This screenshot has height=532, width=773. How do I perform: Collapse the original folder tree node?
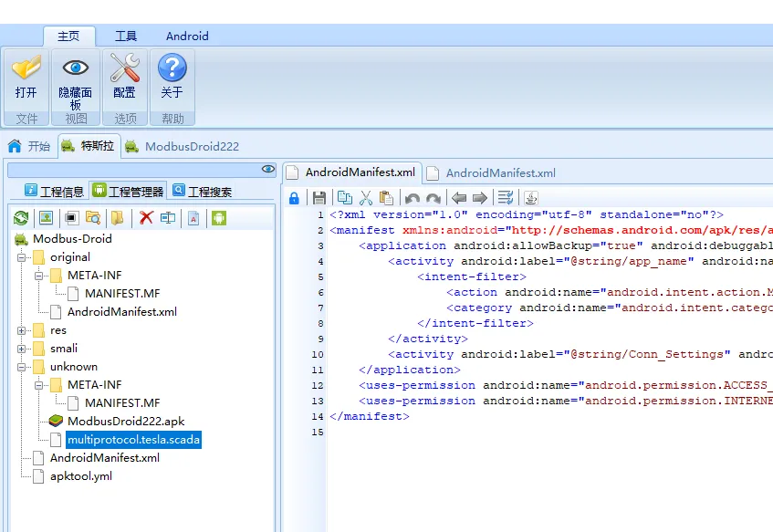21,257
